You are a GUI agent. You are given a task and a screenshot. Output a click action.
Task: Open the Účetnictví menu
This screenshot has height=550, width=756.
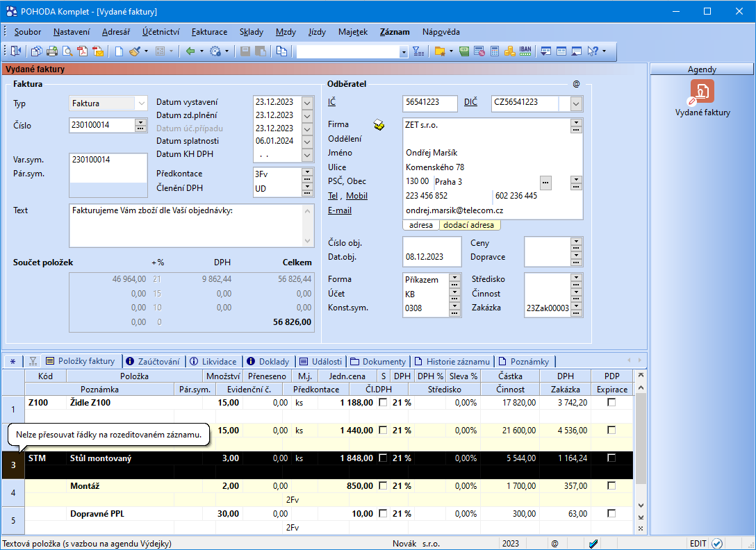[161, 32]
